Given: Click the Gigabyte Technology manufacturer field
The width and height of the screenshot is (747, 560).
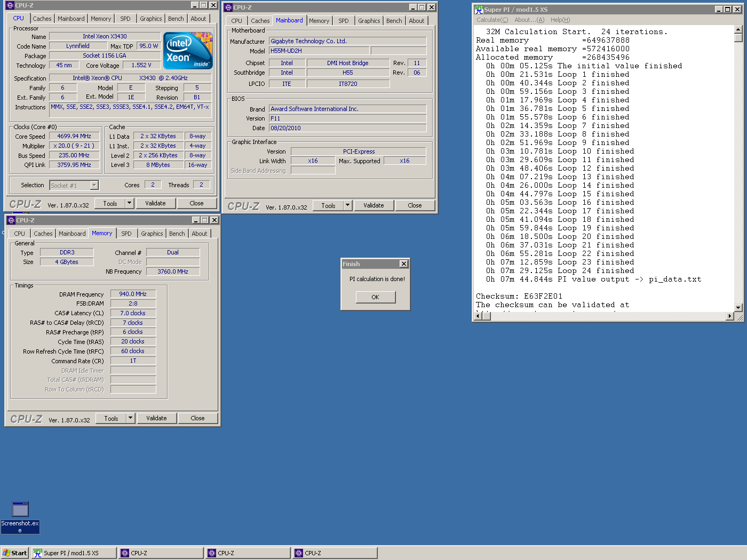Looking at the screenshot, I should pos(347,41).
